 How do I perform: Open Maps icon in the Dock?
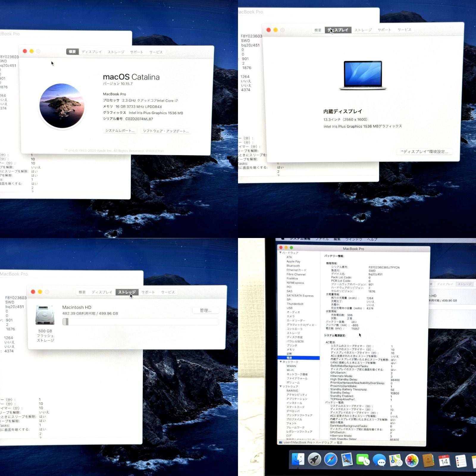point(396,461)
